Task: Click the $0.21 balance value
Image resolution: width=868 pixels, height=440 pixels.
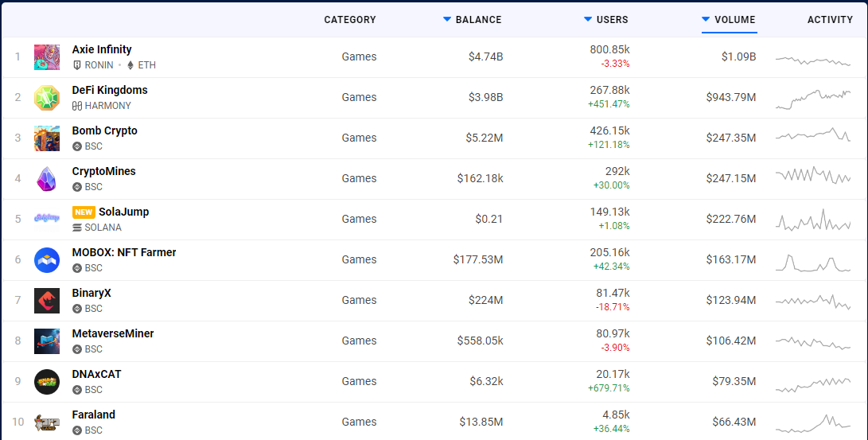Action: click(488, 219)
